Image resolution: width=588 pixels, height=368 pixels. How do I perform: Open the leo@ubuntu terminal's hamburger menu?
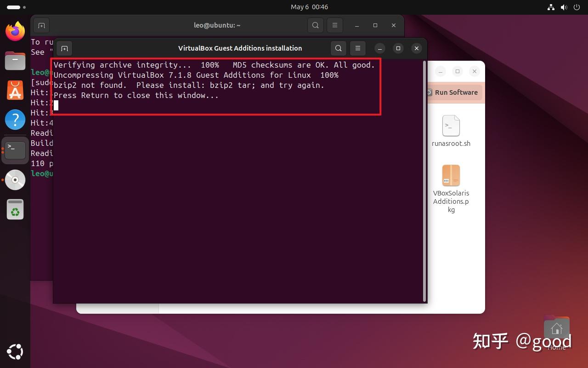pyautogui.click(x=334, y=25)
